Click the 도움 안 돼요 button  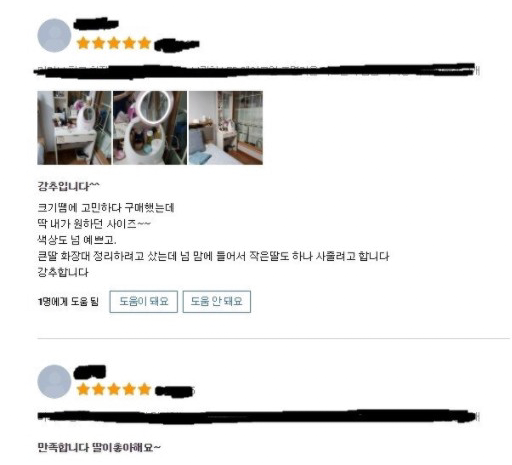coord(217,302)
